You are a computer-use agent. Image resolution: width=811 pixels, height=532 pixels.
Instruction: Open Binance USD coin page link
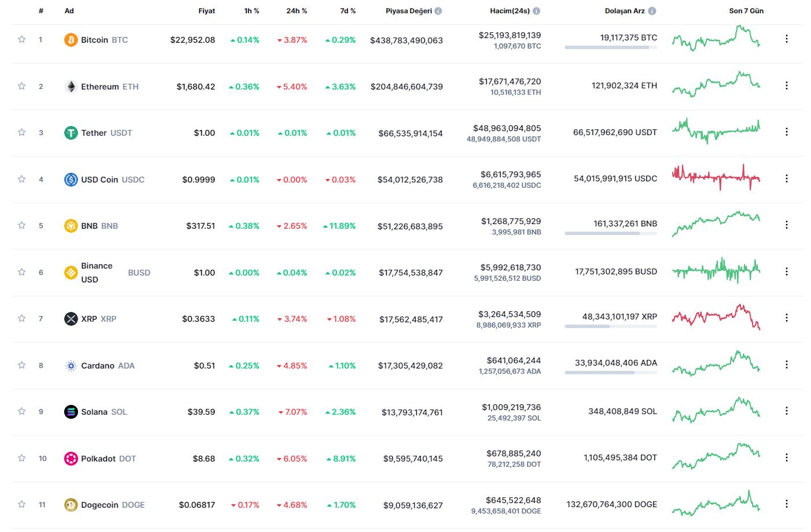(97, 273)
